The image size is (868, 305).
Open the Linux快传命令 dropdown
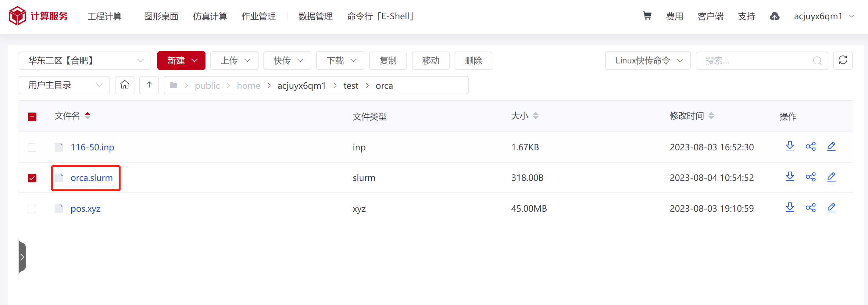[x=648, y=61]
